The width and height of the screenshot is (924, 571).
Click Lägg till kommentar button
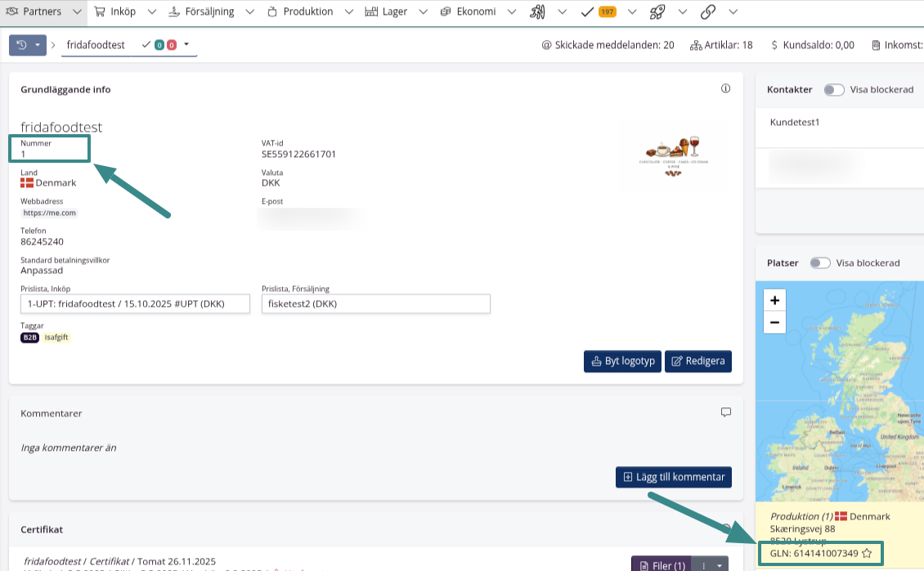pyautogui.click(x=674, y=477)
